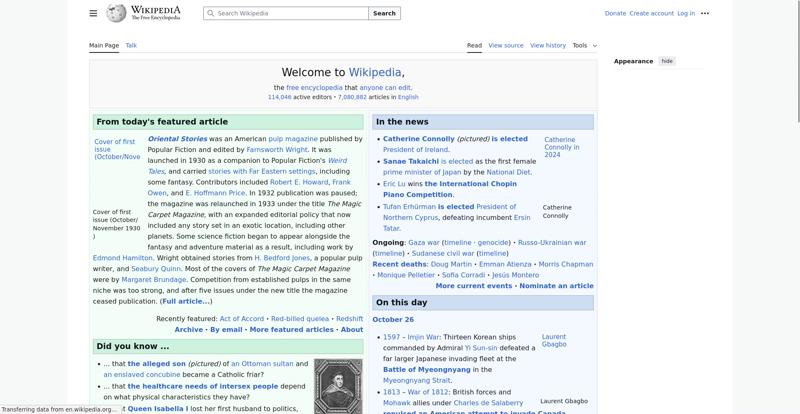Open the hamburger main menu
800x414 pixels.
93,13
